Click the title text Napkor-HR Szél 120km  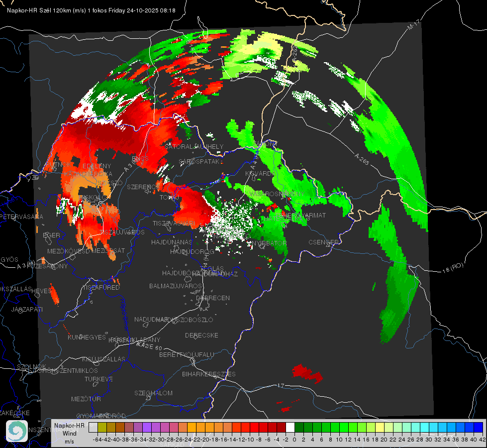tap(39, 10)
